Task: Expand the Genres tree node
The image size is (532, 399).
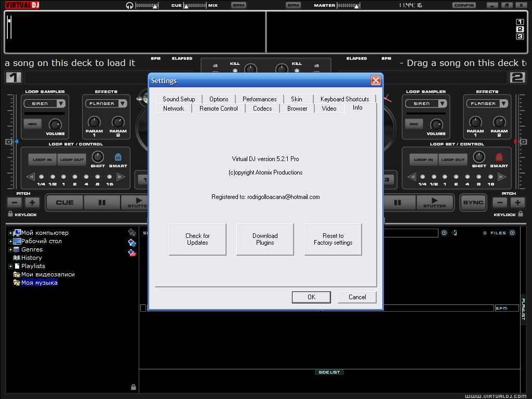Action: pos(10,250)
